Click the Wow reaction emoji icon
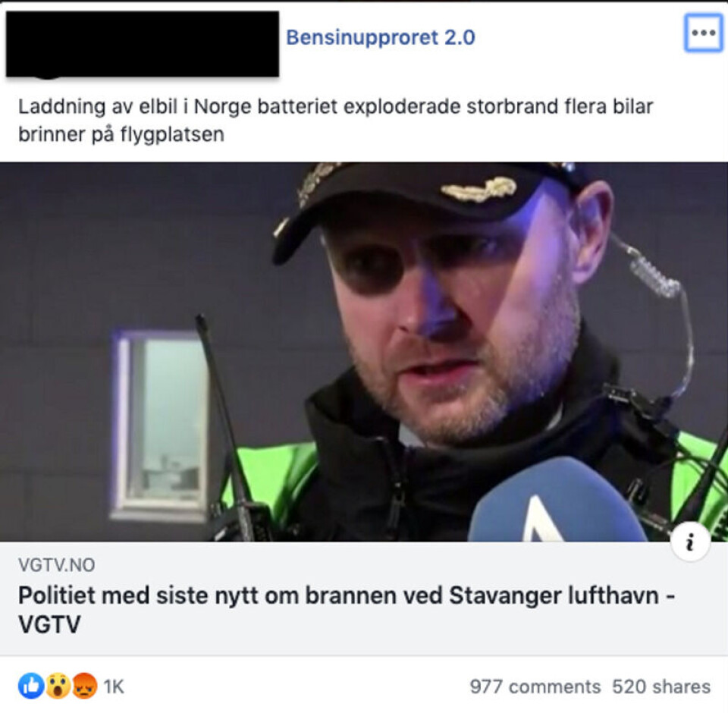 tap(58, 686)
